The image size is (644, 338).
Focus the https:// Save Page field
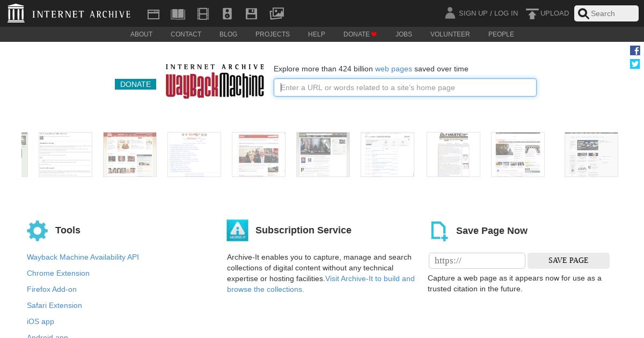[477, 261]
